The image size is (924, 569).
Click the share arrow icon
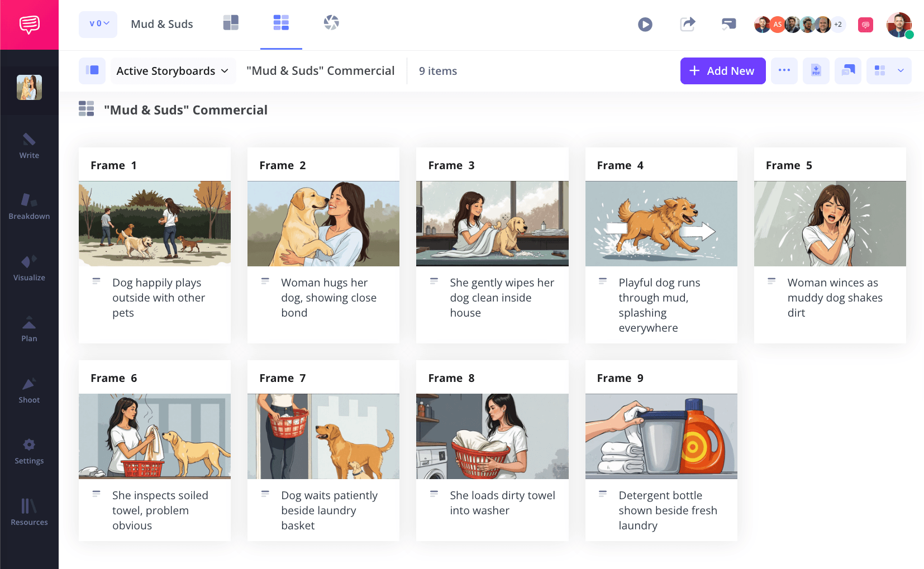pos(687,24)
